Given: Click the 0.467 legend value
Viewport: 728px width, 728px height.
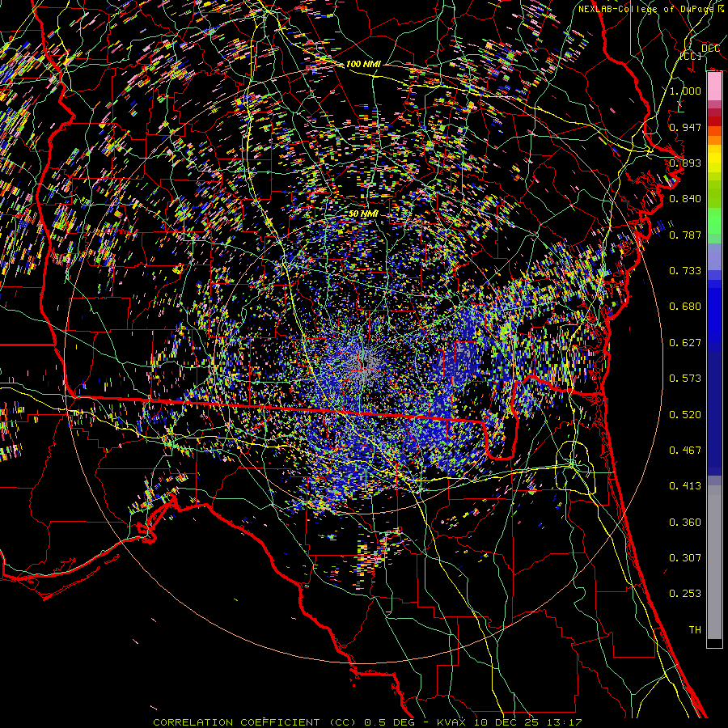Looking at the screenshot, I should (x=685, y=450).
